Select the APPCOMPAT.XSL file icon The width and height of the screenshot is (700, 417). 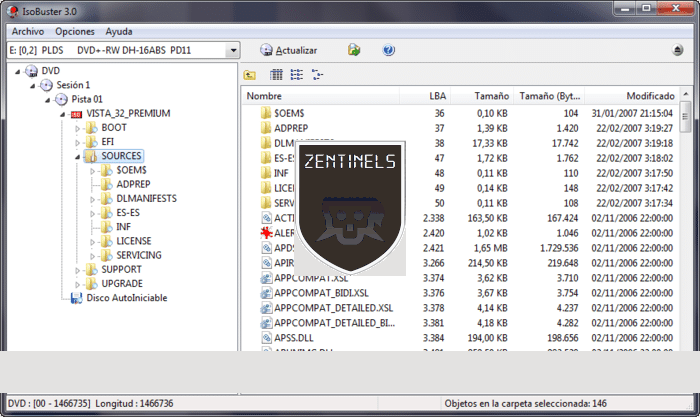266,278
